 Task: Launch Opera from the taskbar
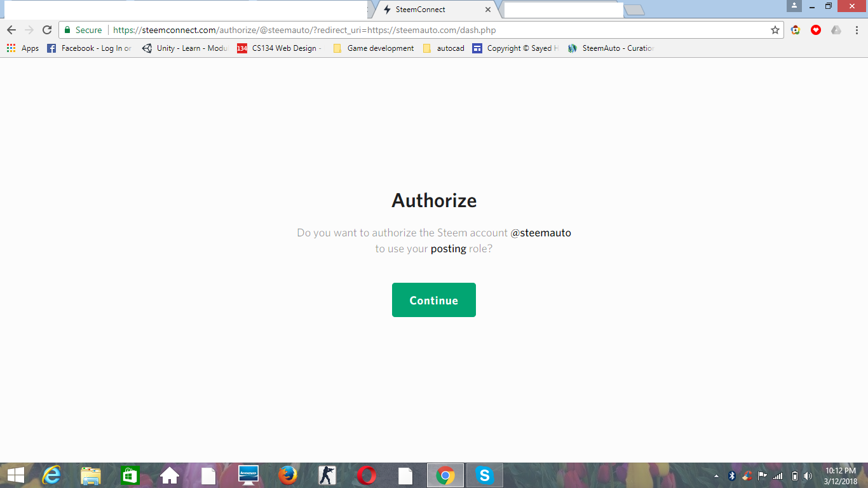(x=367, y=475)
